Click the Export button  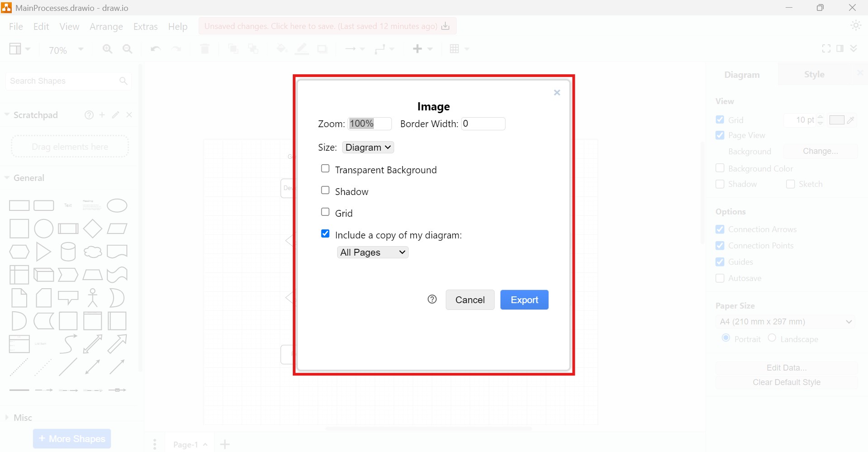[524, 300]
